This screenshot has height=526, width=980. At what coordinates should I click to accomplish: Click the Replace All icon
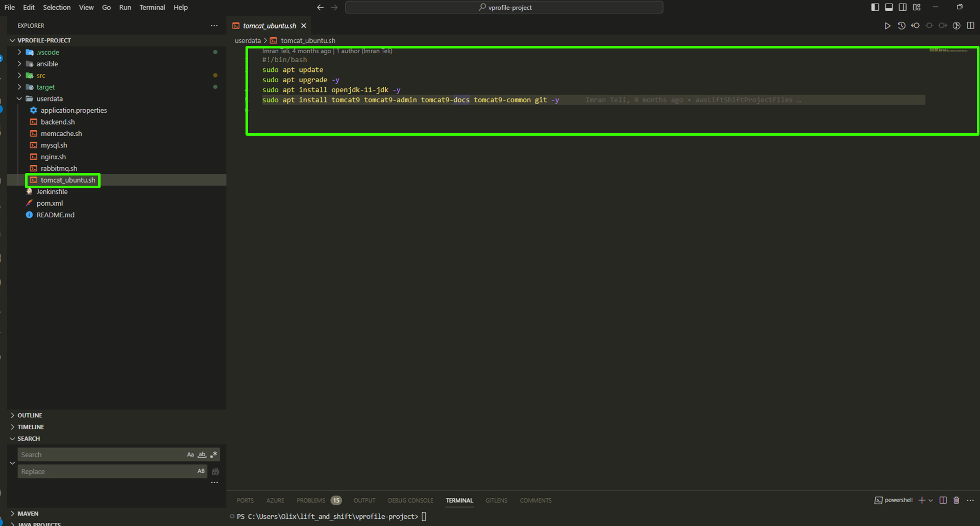click(215, 471)
